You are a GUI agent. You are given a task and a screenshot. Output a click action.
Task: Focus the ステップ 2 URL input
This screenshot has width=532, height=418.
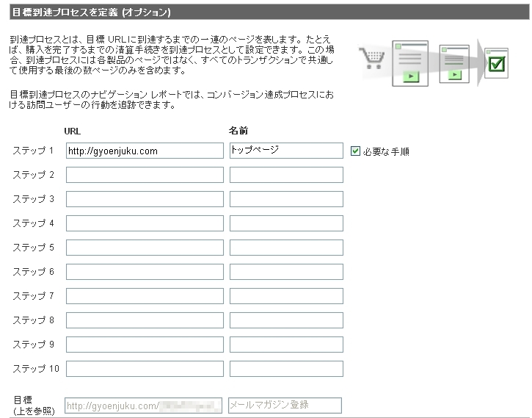click(145, 175)
